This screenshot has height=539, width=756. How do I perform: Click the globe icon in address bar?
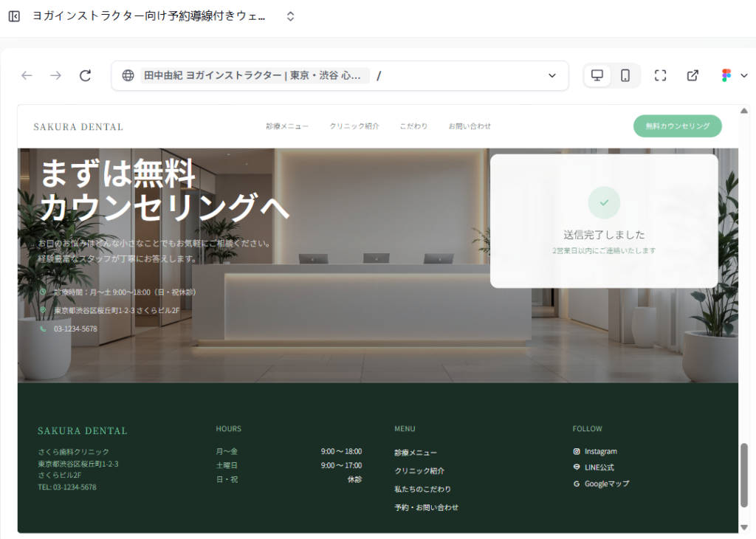pyautogui.click(x=128, y=75)
